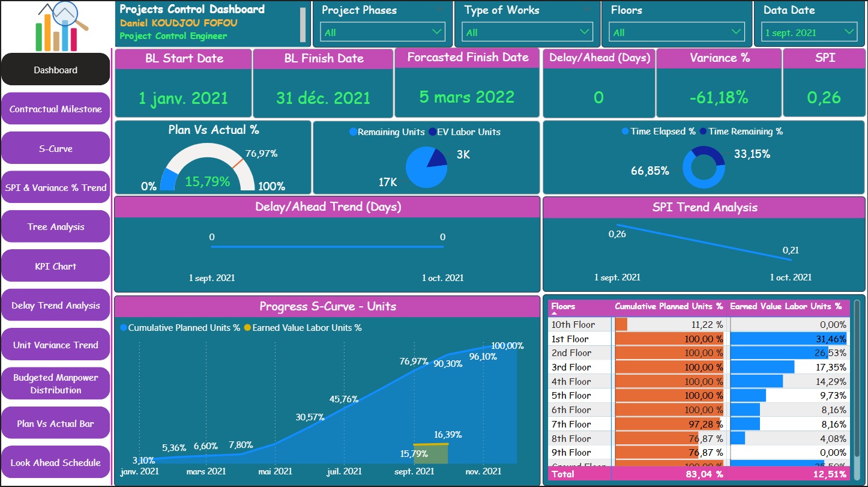The image size is (868, 487).
Task: Select the 8th Floor row
Action: [699, 438]
